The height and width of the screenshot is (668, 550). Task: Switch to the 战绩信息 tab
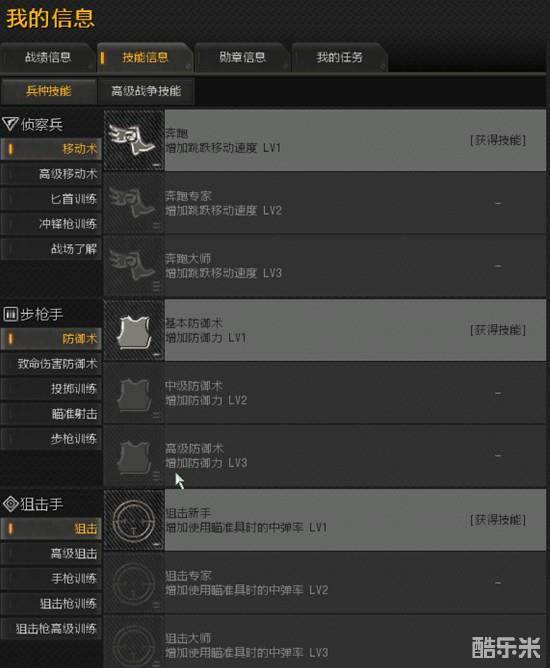pos(48,58)
